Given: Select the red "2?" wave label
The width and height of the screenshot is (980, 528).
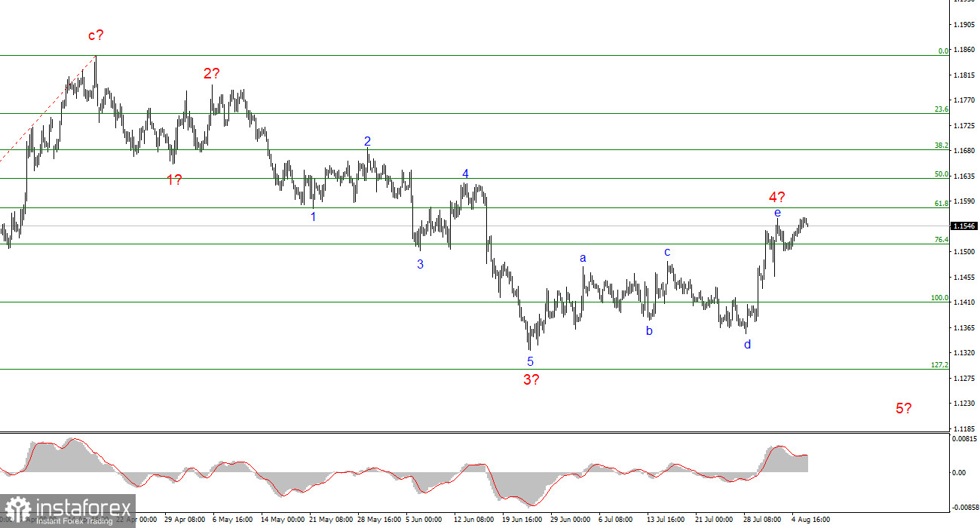Looking at the screenshot, I should tap(211, 73).
